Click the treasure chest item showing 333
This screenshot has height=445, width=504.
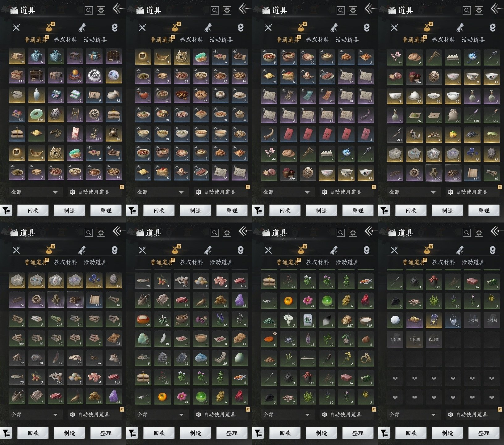pos(17,76)
